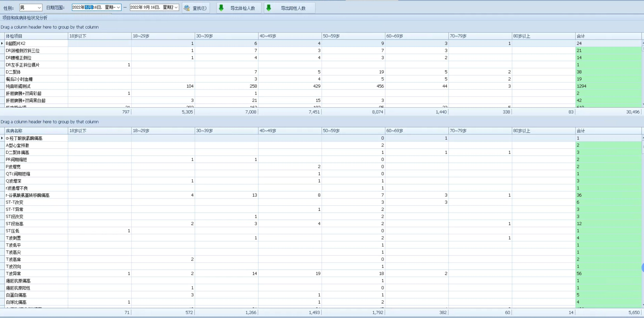Click green arrow icon of 导出阳性人数
This screenshot has width=644, height=318.
coord(269,8)
